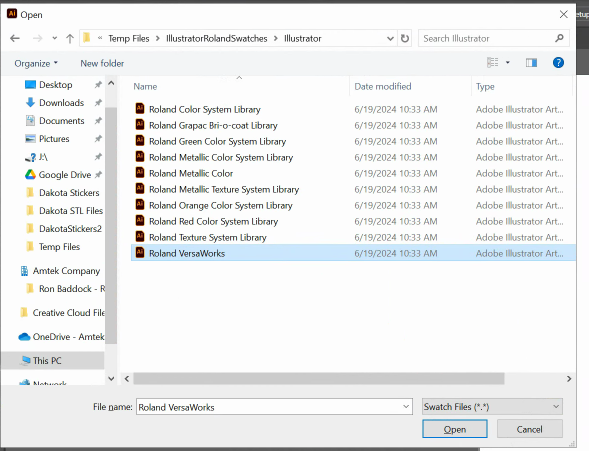
Task: Click the Roland Orange Color System Library icon
Action: pyautogui.click(x=140, y=205)
